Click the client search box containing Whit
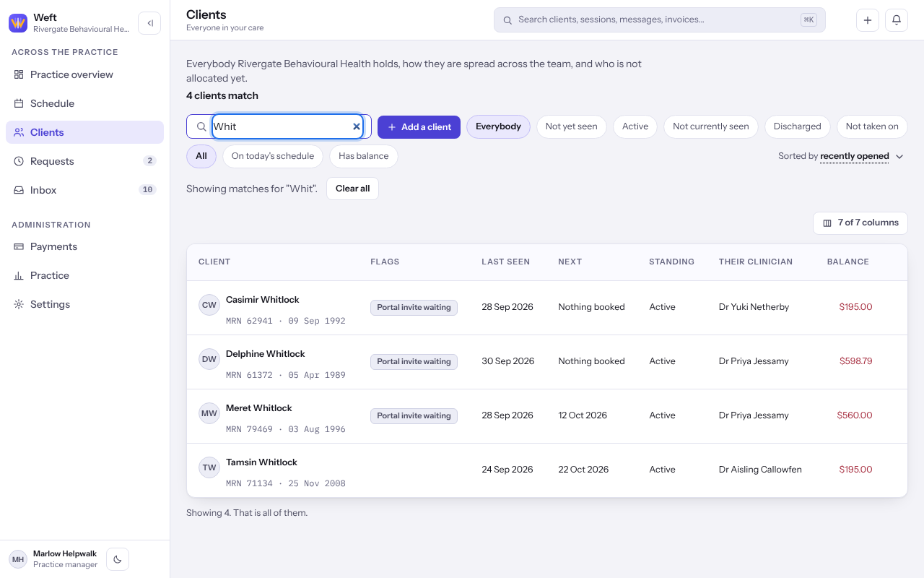Screen dimensions: 924x578 [x=287, y=126]
